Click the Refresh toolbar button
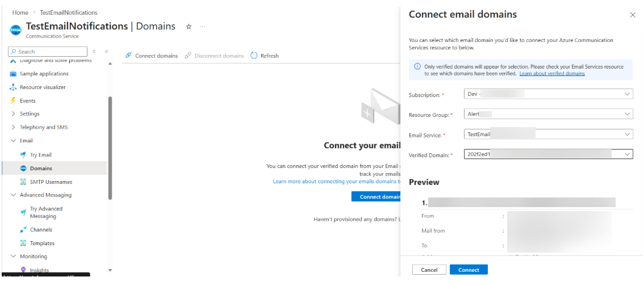 pos(265,56)
